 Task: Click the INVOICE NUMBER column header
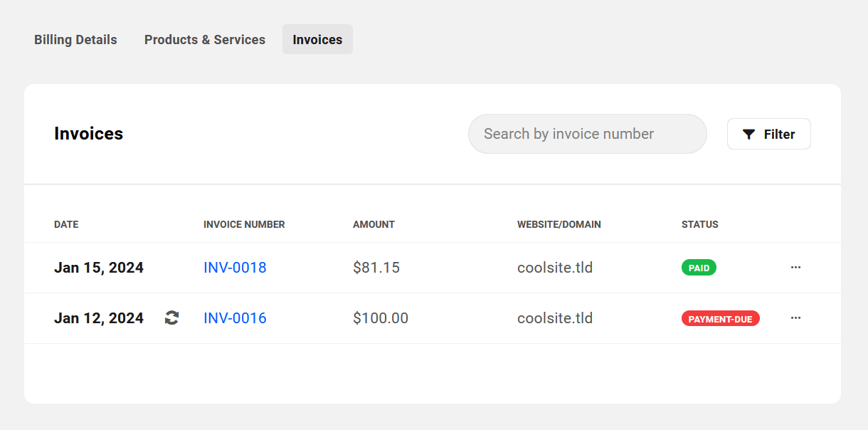244,224
